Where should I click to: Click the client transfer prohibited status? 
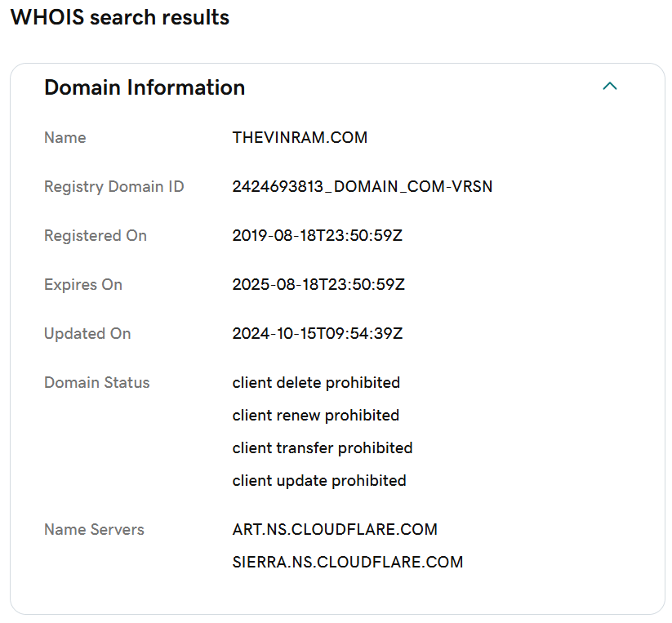[x=323, y=447]
